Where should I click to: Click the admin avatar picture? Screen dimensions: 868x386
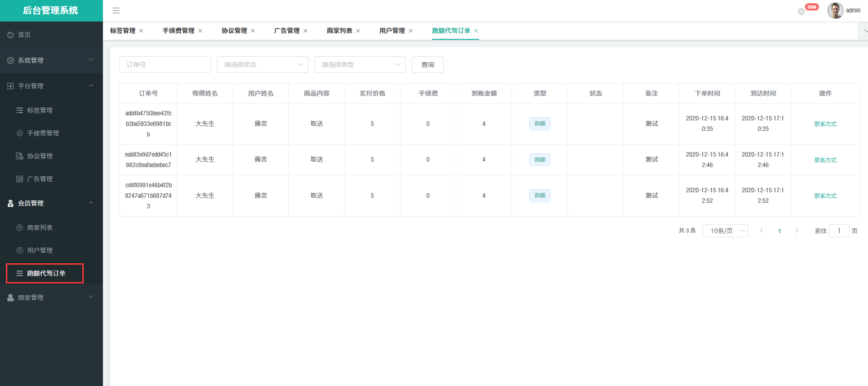[x=835, y=11]
